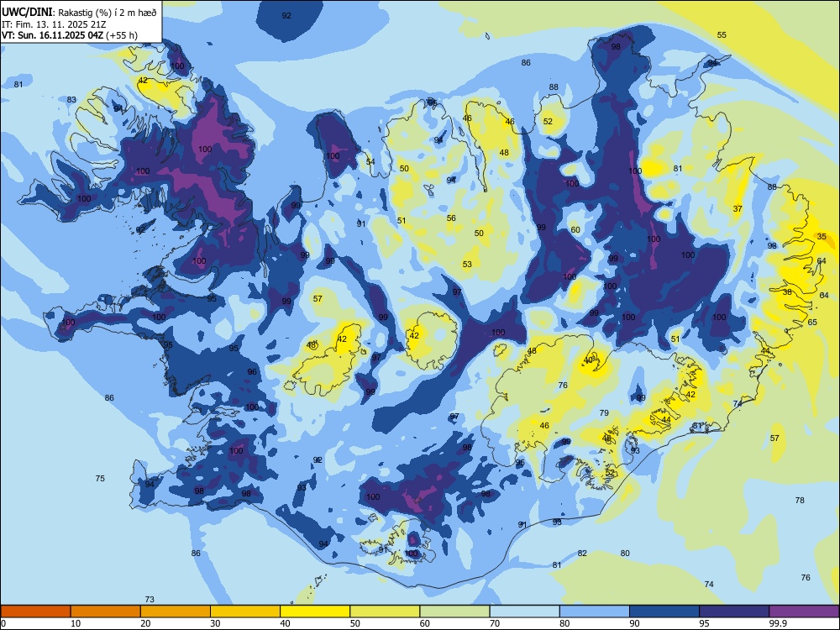
Task: Click the 'Rakastig (%) í 2 m hæð' label
Action: pyautogui.click(x=108, y=13)
